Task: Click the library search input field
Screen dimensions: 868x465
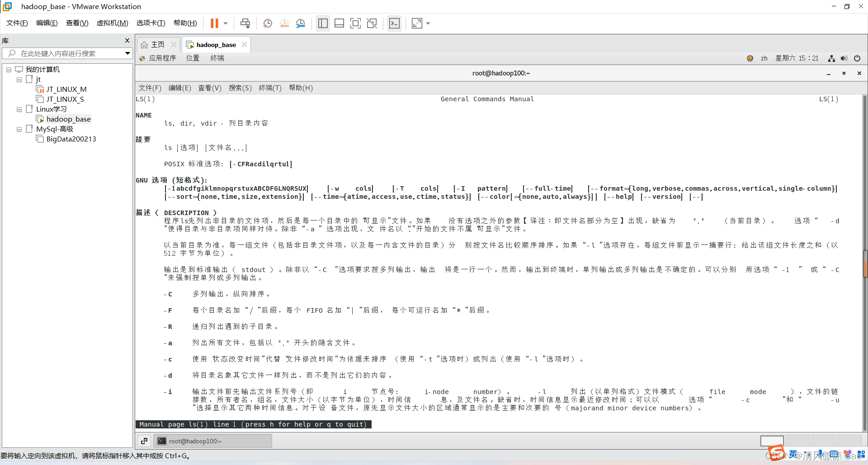Action: [67, 53]
